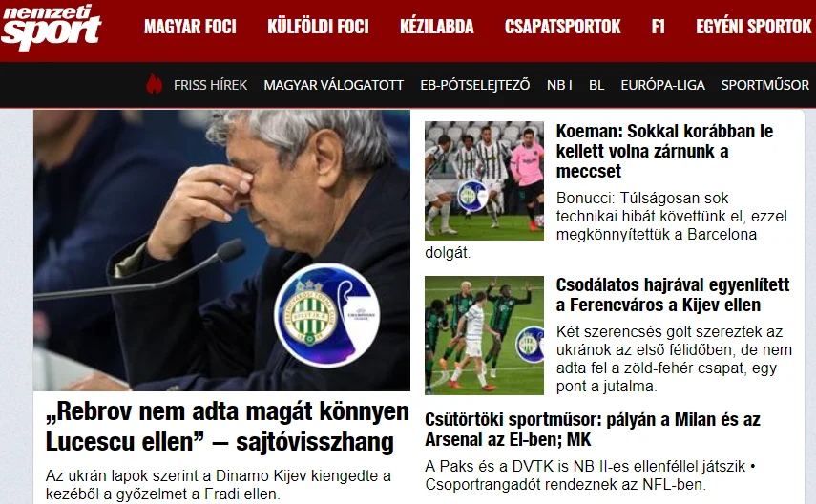Open the Lucescu press conference photo article
The image size is (816, 504).
(x=221, y=250)
